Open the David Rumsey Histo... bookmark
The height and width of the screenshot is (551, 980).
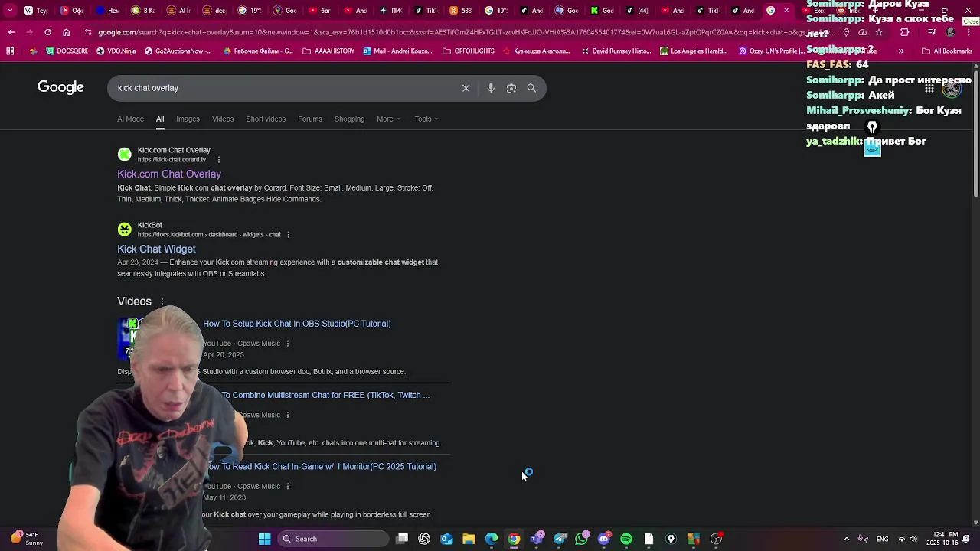pyautogui.click(x=615, y=51)
